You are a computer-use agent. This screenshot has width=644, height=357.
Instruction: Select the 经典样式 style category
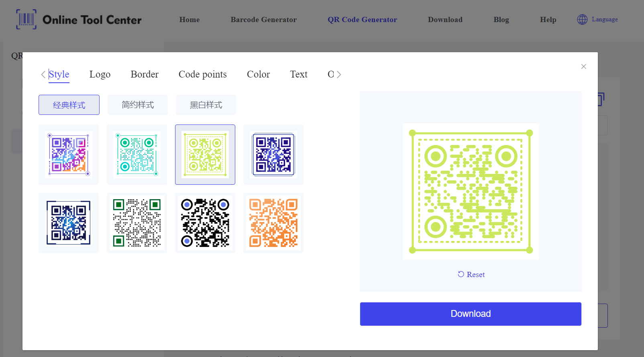point(69,105)
